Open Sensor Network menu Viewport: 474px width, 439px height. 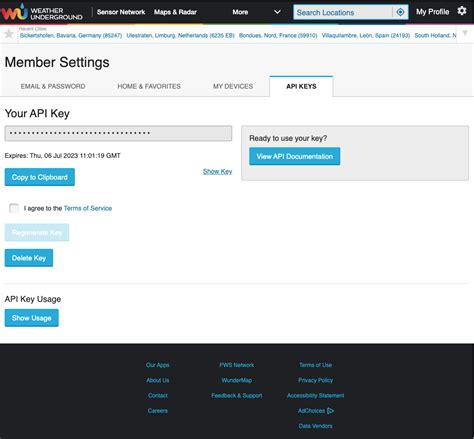coord(121,12)
